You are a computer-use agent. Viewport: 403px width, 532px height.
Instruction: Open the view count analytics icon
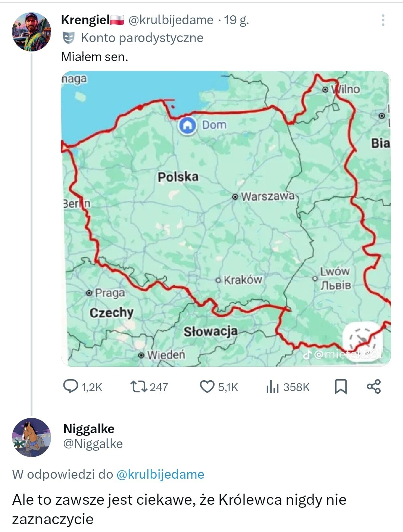click(272, 387)
